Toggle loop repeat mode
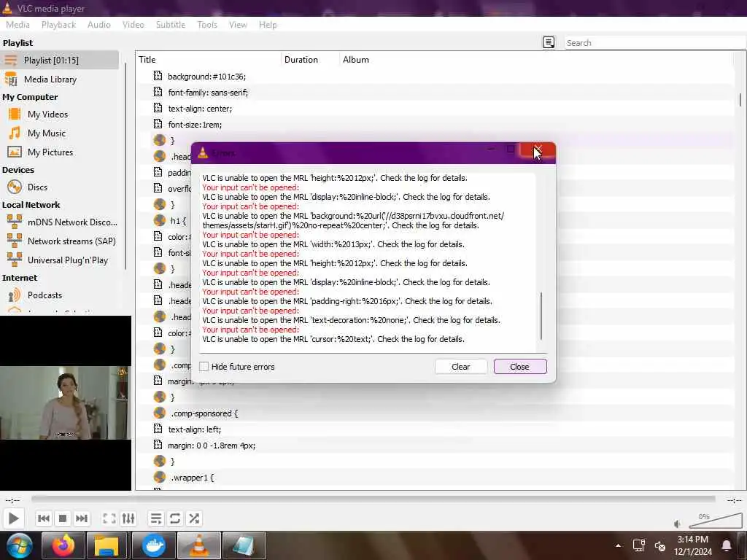Image resolution: width=747 pixels, height=560 pixels. click(175, 518)
